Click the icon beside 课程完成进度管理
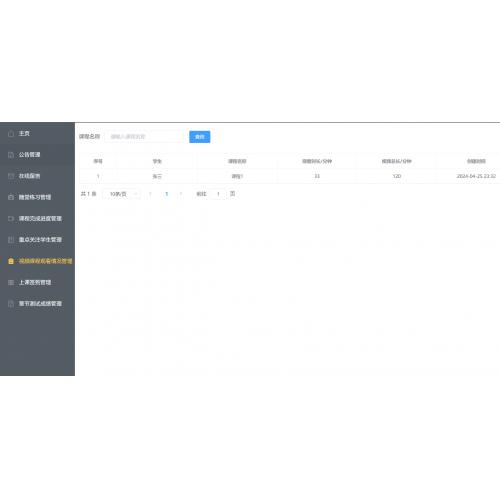This screenshot has height=500, width=500. (11, 219)
